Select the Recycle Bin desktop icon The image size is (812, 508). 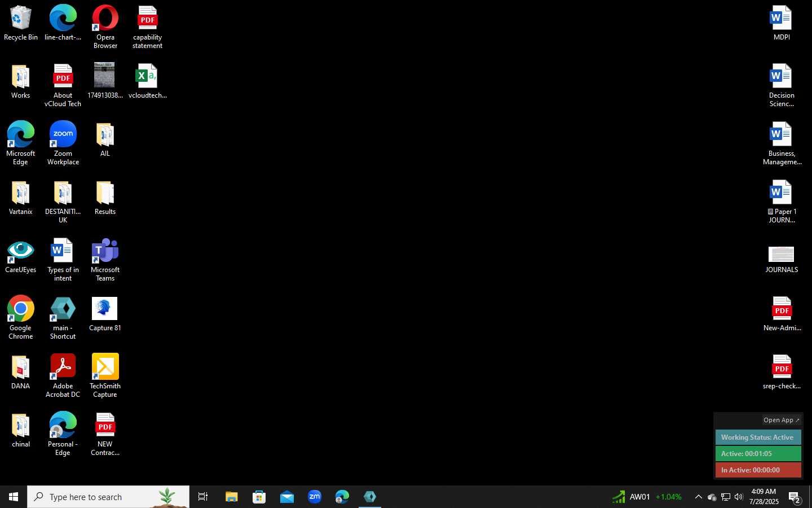(x=21, y=23)
